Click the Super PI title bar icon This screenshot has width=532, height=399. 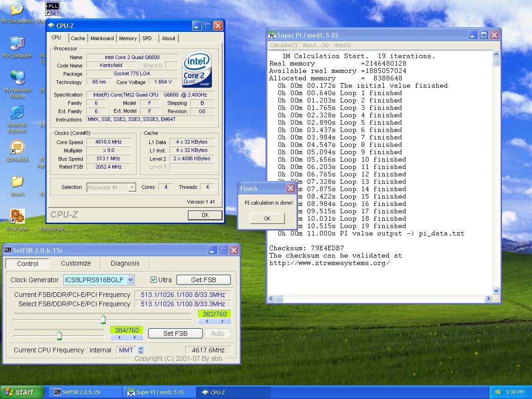click(272, 35)
